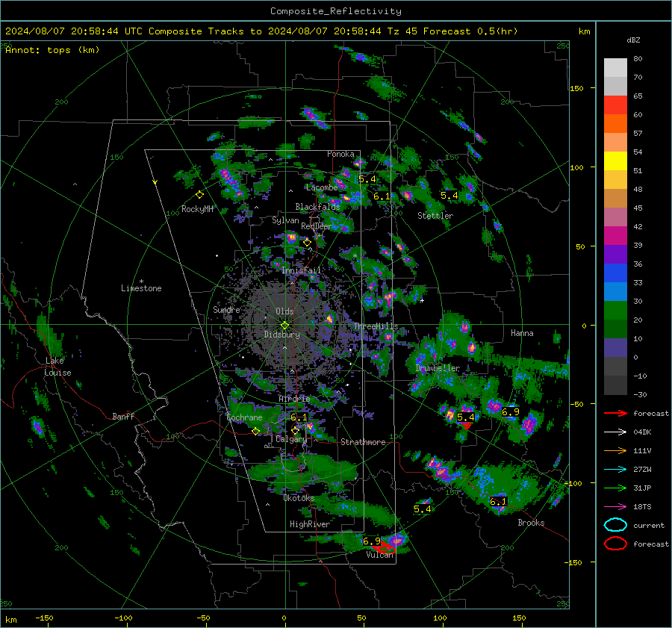Image resolution: width=672 pixels, height=628 pixels.
Task: Click the -150 tick label on the bottom axis
Action: click(x=44, y=618)
